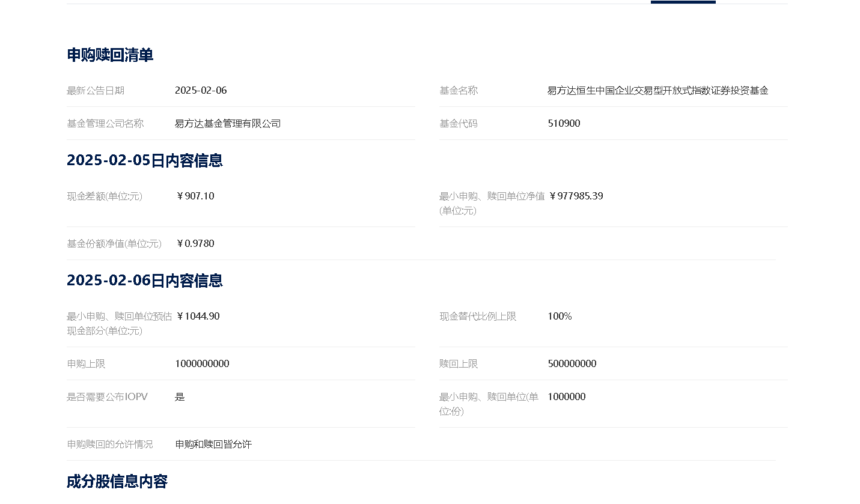860x504 pixels.
Task: Click the fund code 510900
Action: 564,124
